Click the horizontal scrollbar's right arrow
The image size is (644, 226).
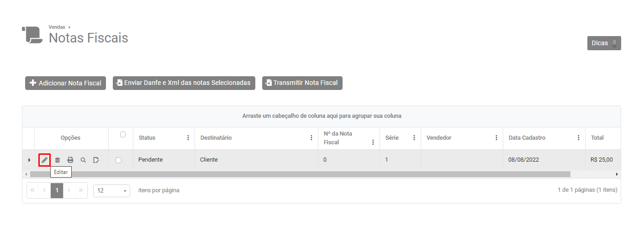[x=617, y=174]
